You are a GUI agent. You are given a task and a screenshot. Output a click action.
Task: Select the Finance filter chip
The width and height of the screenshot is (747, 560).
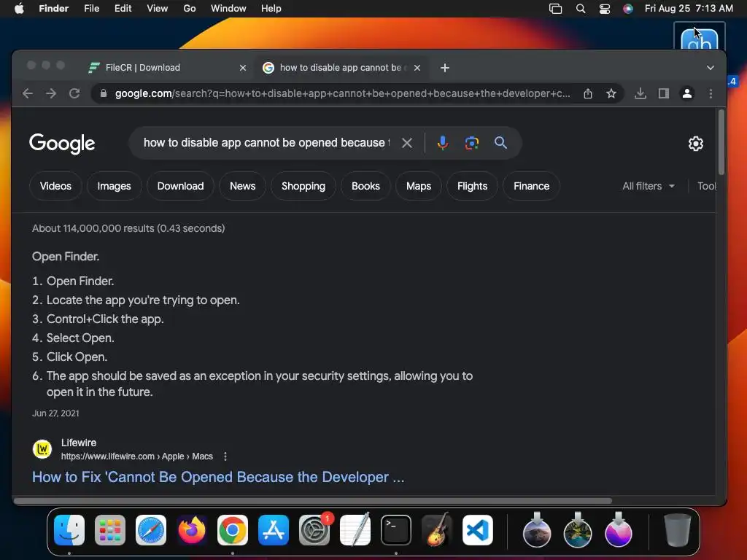pos(531,186)
